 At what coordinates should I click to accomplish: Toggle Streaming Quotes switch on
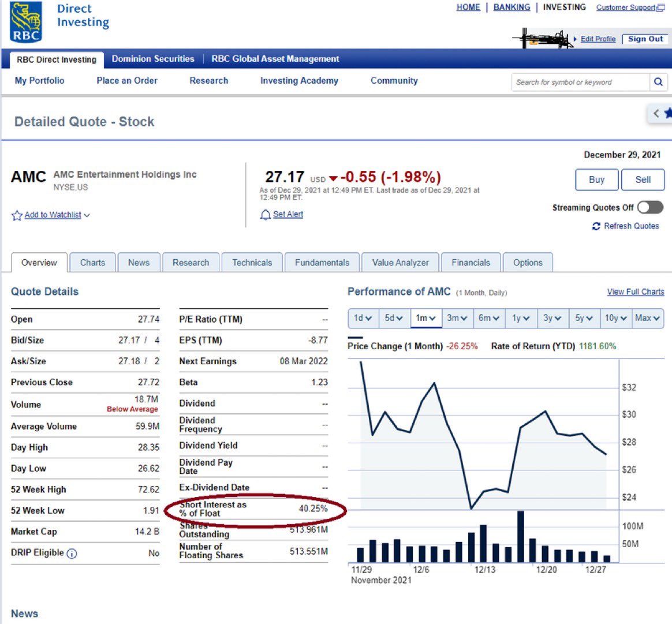coord(650,207)
